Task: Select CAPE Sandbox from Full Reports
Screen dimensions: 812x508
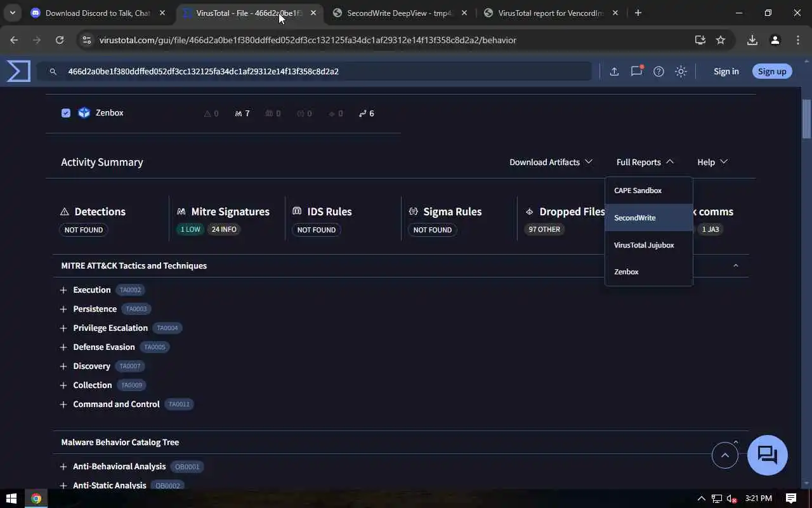Action: 648,190
